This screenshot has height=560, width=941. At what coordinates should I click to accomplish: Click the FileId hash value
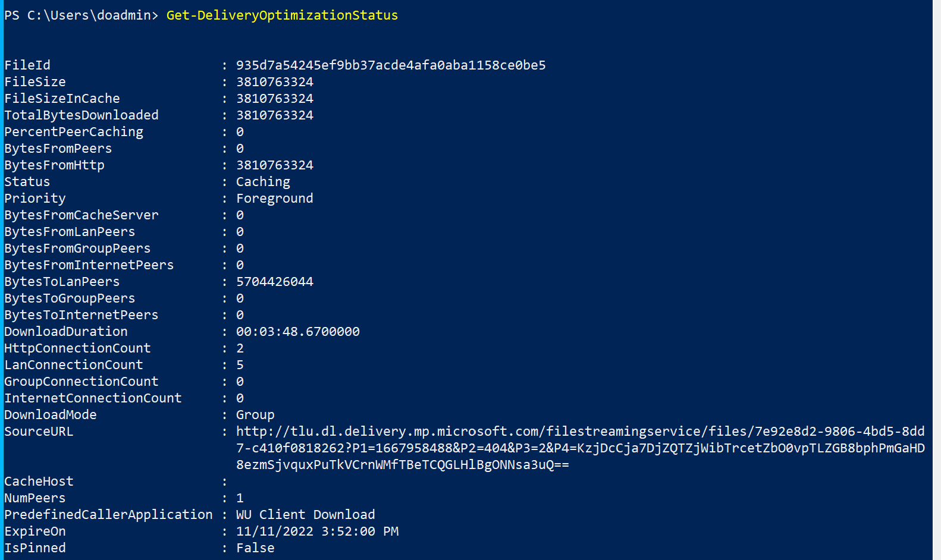tap(391, 65)
